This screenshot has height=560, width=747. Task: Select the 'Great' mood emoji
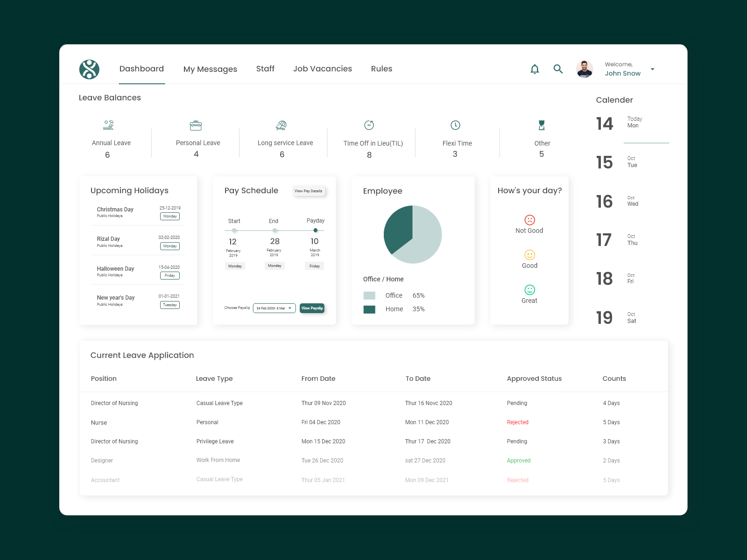point(529,289)
